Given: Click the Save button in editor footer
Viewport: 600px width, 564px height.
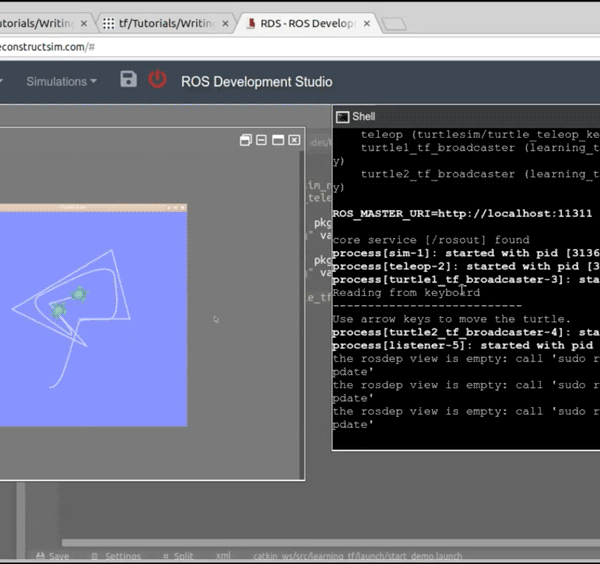Looking at the screenshot, I should coord(52,556).
